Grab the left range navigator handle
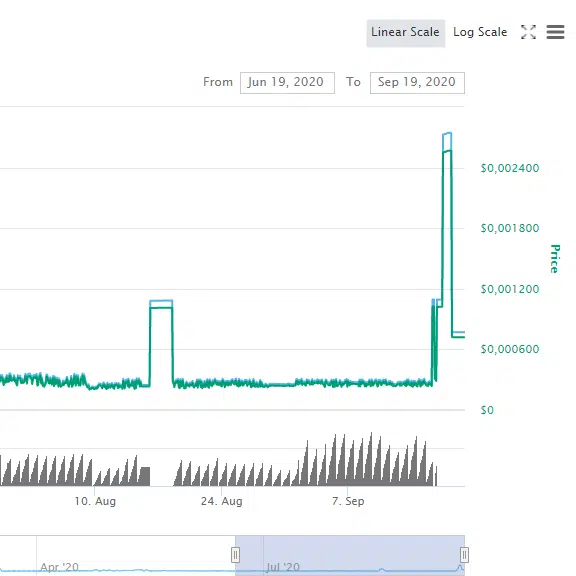576x576 pixels. 235,555
